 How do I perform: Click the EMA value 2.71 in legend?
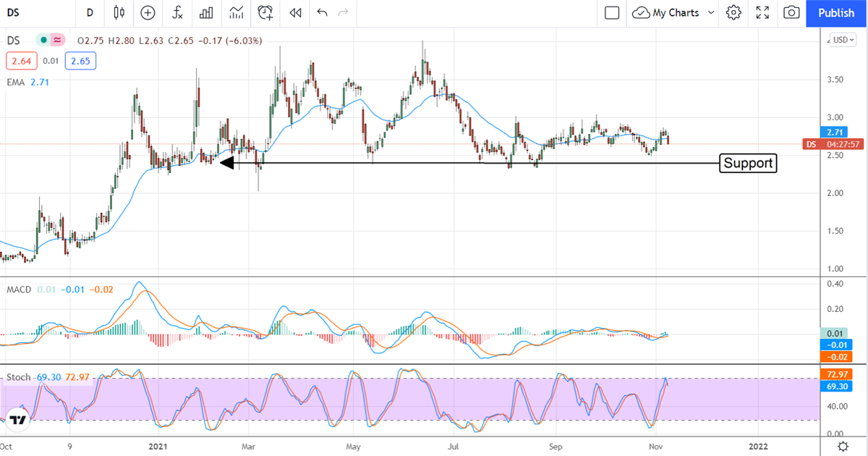pyautogui.click(x=41, y=83)
